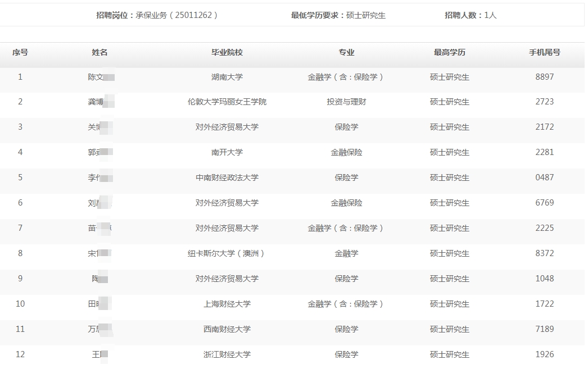This screenshot has width=588, height=369.
Task: Select the 最高学历 column header
Action: pos(449,52)
